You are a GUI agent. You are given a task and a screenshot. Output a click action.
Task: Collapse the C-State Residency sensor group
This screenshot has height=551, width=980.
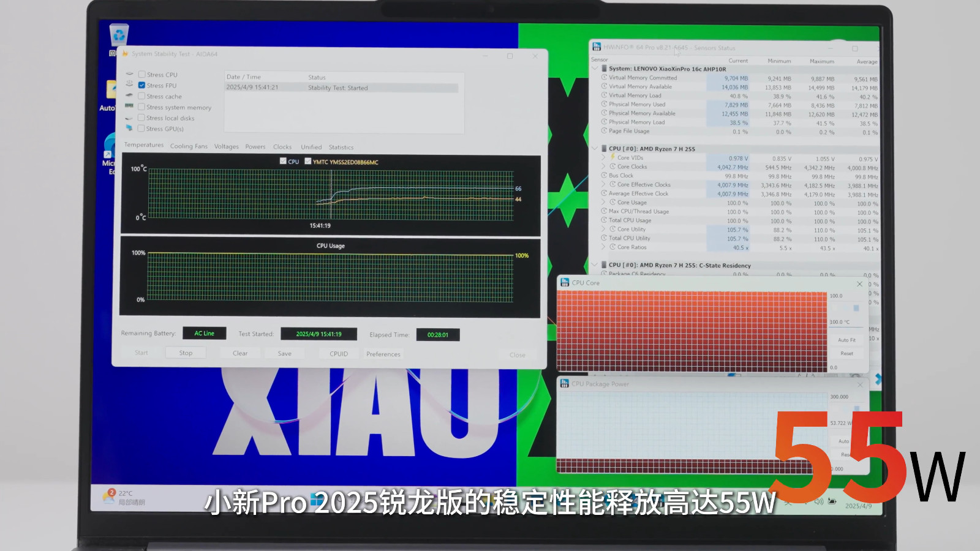pos(595,265)
